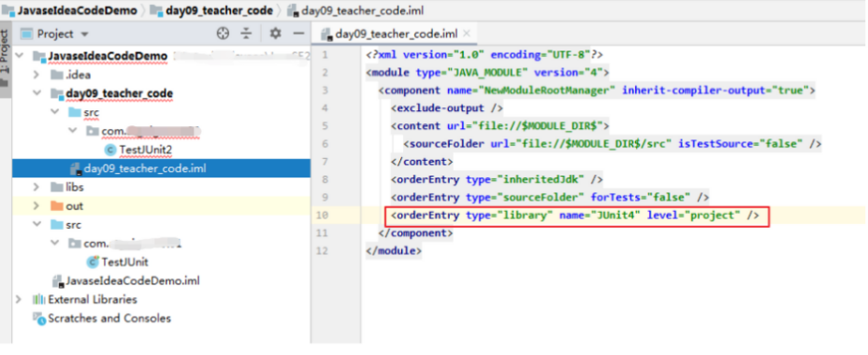Screen dimensions: 868x355
Task: Click the 1: Project side tool tab
Action: (x=5, y=60)
